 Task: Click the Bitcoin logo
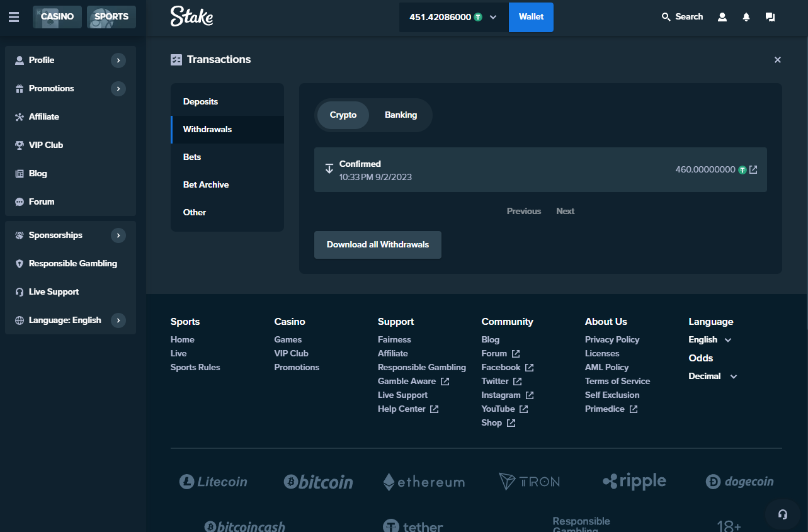pos(318,482)
